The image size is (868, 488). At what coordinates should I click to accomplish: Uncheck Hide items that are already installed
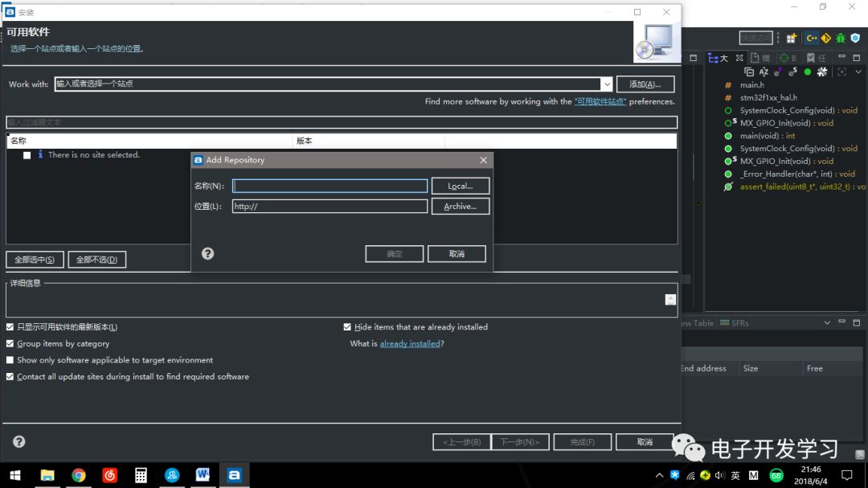pyautogui.click(x=347, y=327)
